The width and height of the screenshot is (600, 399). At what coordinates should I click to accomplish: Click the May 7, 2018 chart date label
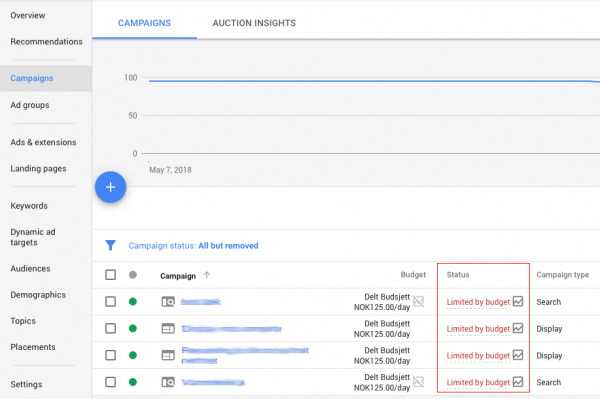point(170,170)
